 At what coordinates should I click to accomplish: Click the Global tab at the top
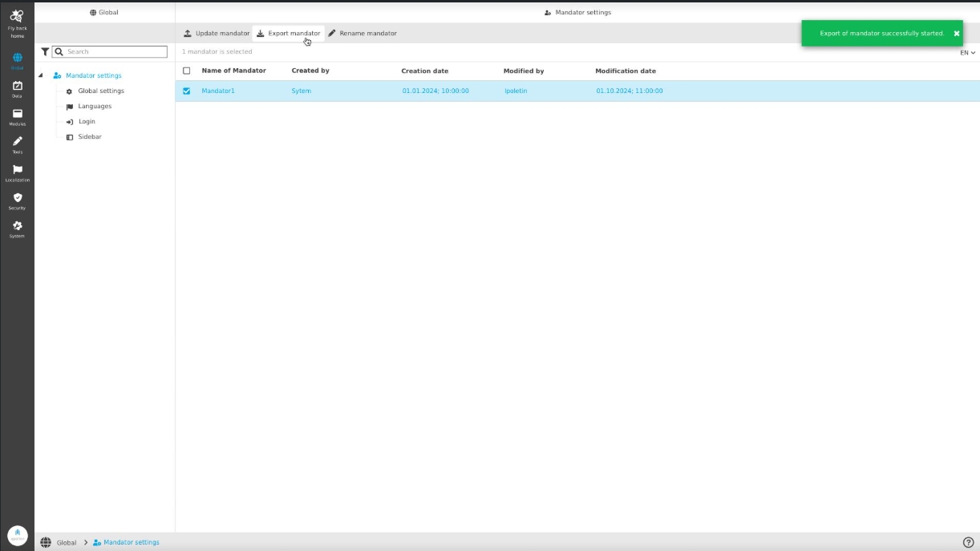[x=104, y=12]
